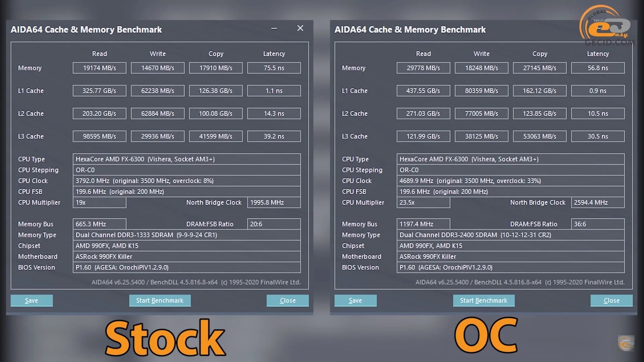The image size is (644, 362).
Task: Click OC CPU Clock 4689.9 MHz field
Action: click(x=510, y=181)
